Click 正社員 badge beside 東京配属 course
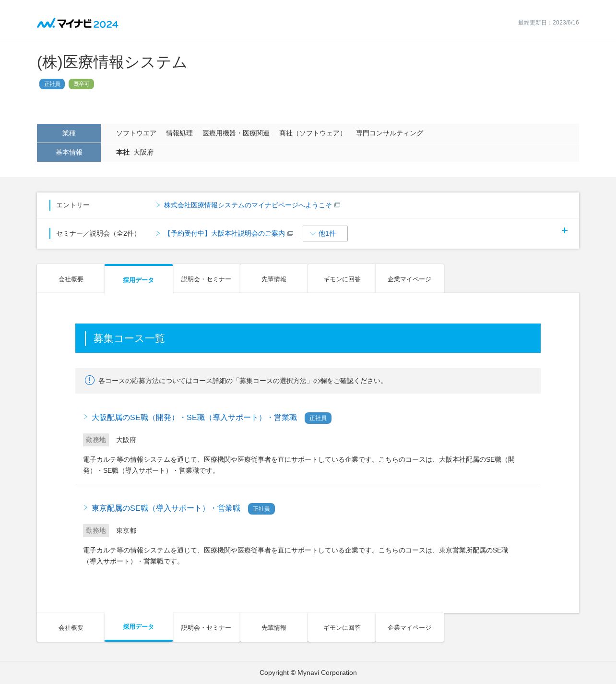Image resolution: width=616 pixels, height=684 pixels. point(261,509)
